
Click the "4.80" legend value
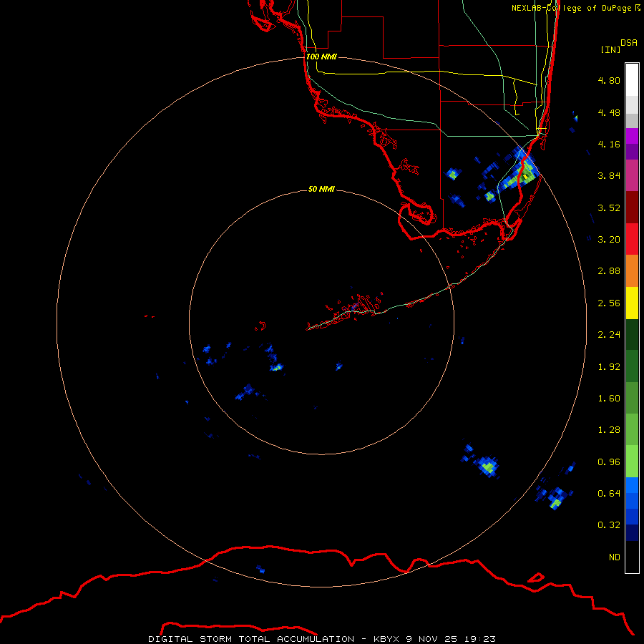coord(609,80)
